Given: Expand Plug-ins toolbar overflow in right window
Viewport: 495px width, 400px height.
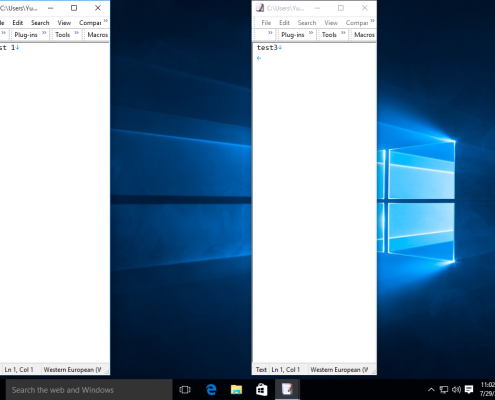Looking at the screenshot, I should point(311,33).
